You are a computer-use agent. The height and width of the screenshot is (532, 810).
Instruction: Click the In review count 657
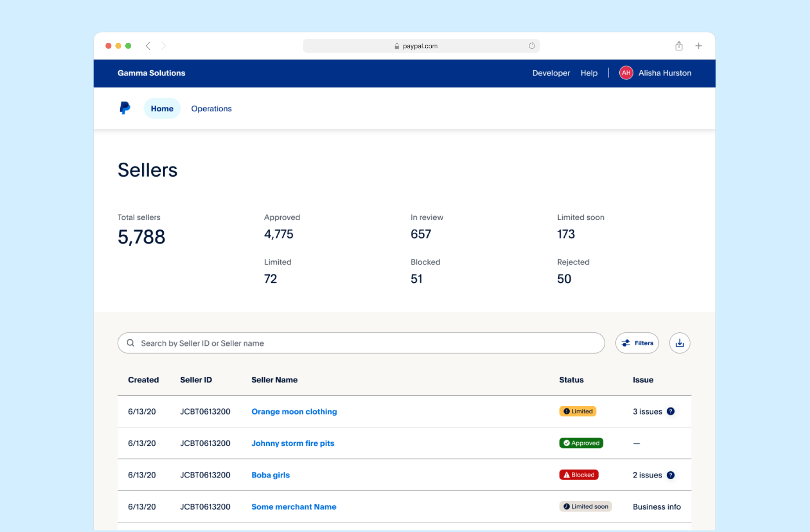coord(421,234)
